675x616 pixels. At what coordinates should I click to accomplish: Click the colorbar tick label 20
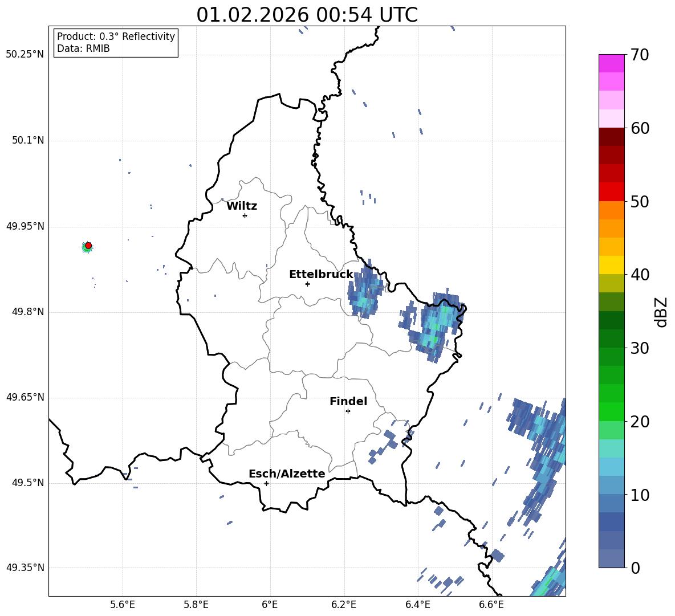(640, 422)
